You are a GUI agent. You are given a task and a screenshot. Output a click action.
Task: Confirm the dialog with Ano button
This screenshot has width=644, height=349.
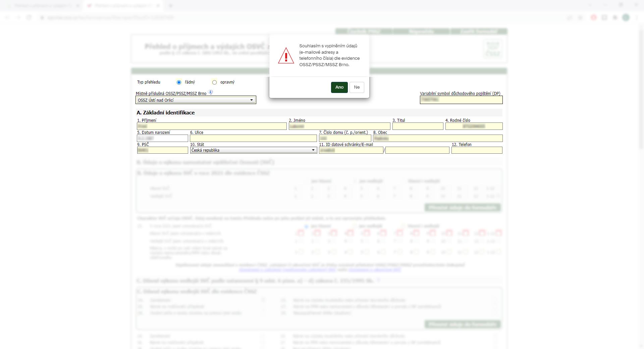[x=339, y=87]
